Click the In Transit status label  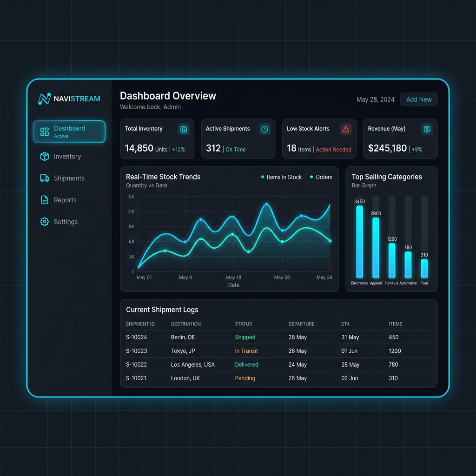click(246, 351)
